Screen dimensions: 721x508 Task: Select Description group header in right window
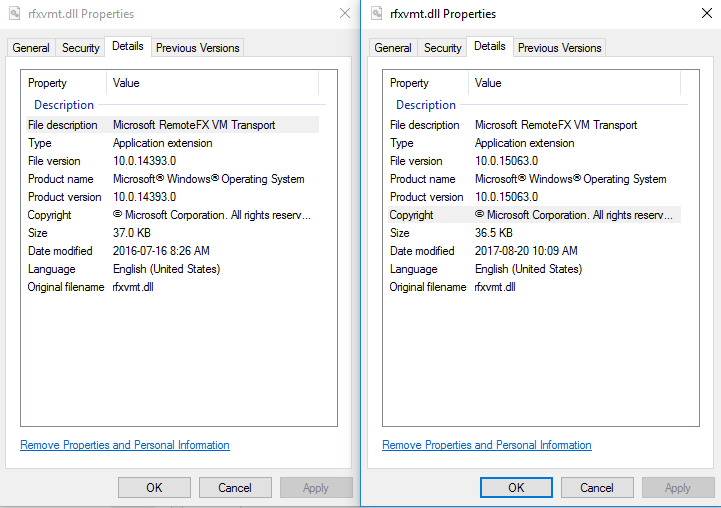[426, 105]
